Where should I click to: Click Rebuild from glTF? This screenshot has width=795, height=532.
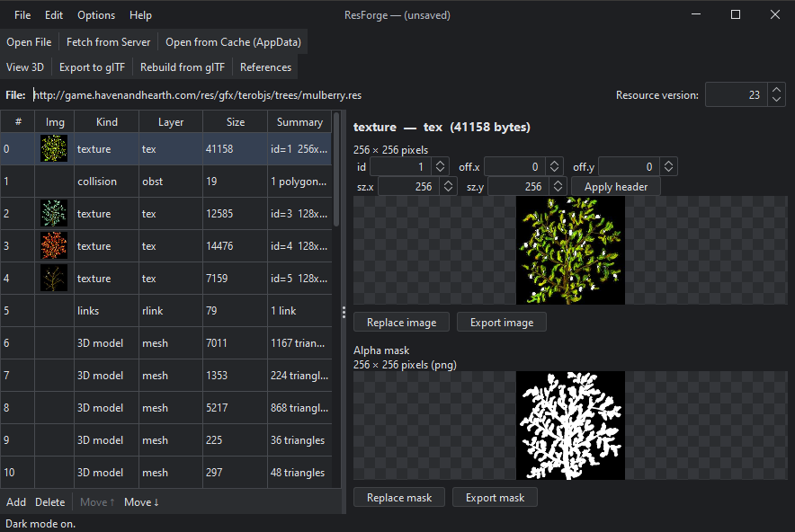[x=182, y=66]
